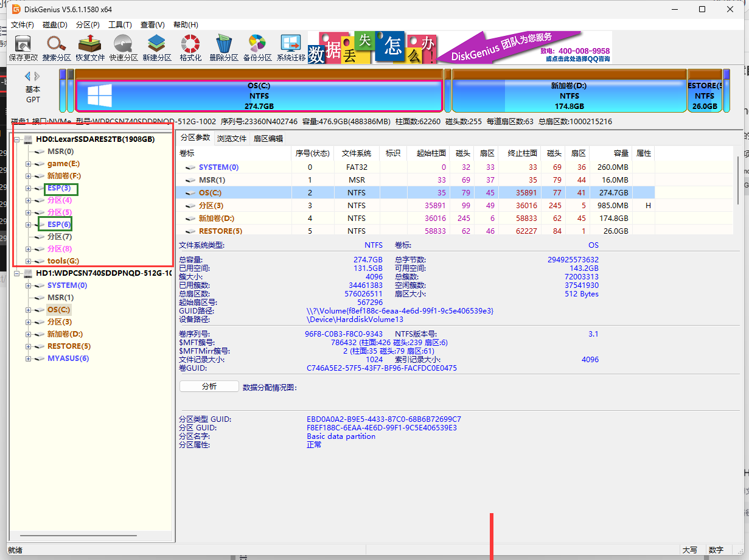
Task: Expand the OS(C:) tree node
Action: 28,310
